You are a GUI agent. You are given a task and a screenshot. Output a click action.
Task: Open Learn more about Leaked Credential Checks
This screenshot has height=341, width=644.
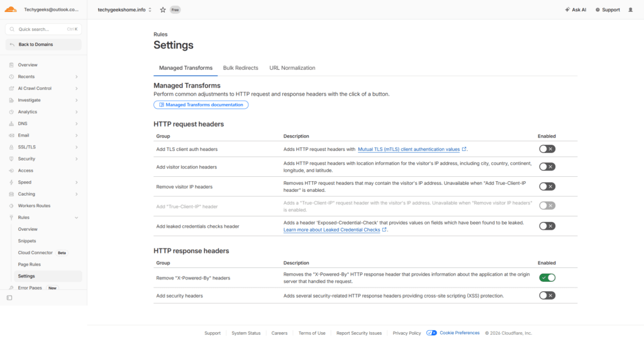[331, 230]
